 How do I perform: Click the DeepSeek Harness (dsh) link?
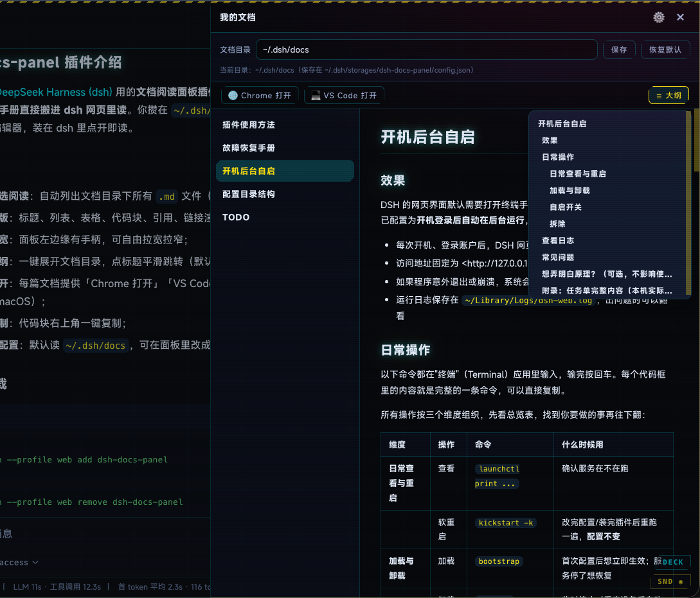pos(56,92)
